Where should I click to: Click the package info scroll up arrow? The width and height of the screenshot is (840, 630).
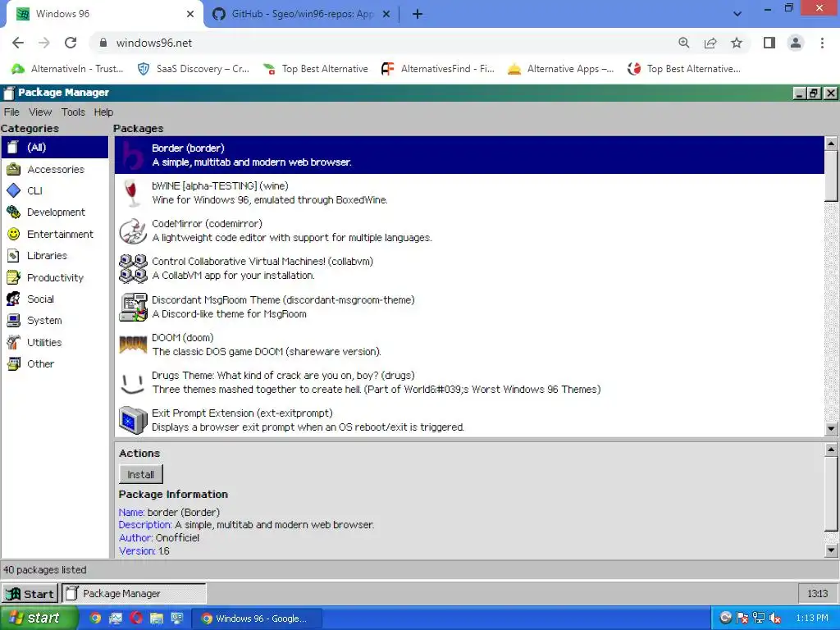click(831, 450)
